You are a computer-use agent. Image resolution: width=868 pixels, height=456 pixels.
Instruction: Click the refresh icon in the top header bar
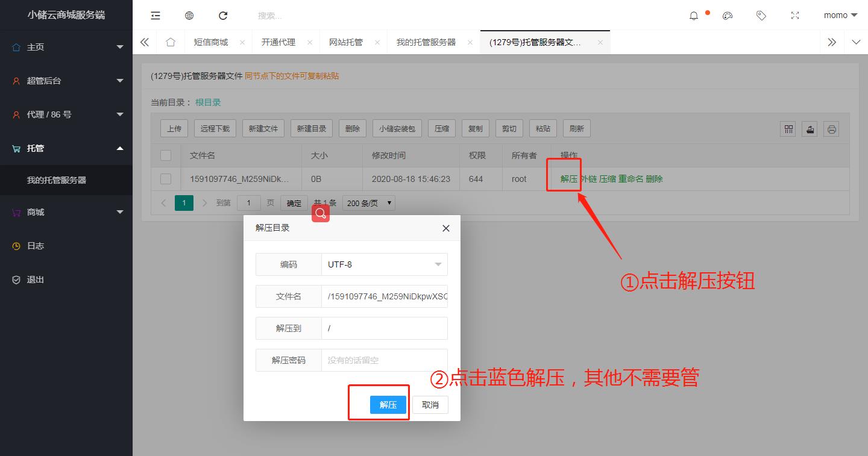tap(223, 16)
